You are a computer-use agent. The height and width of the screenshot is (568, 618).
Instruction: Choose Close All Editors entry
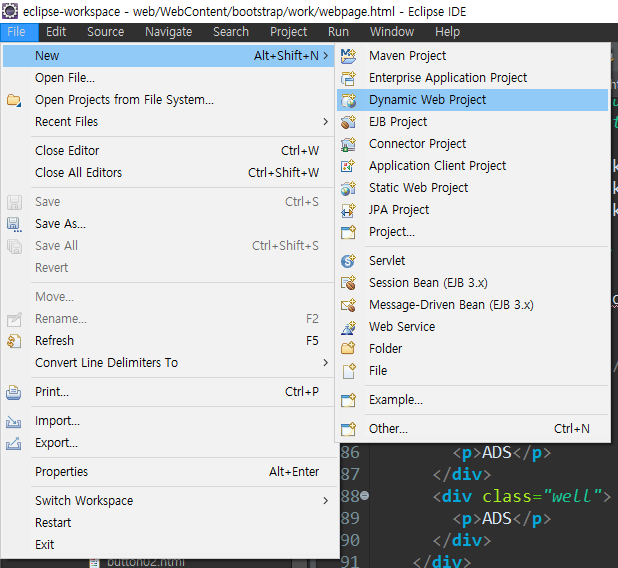point(168,173)
